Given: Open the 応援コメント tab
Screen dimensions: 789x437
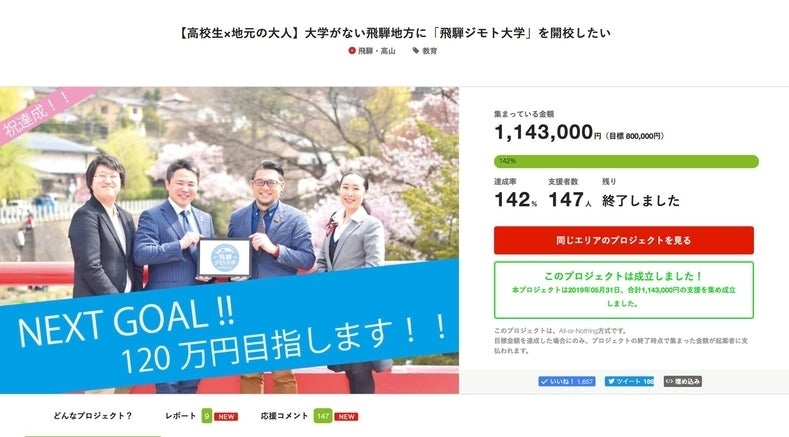Looking at the screenshot, I should point(284,416).
